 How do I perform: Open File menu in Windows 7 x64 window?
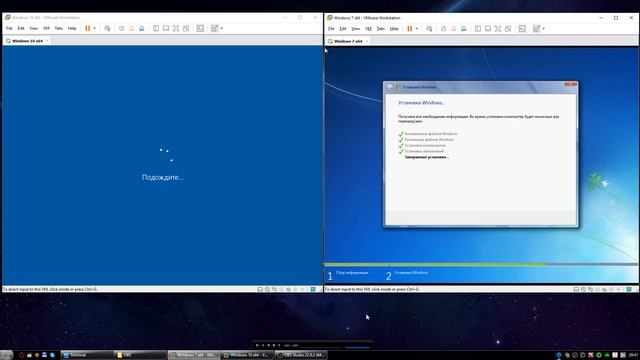click(x=331, y=29)
